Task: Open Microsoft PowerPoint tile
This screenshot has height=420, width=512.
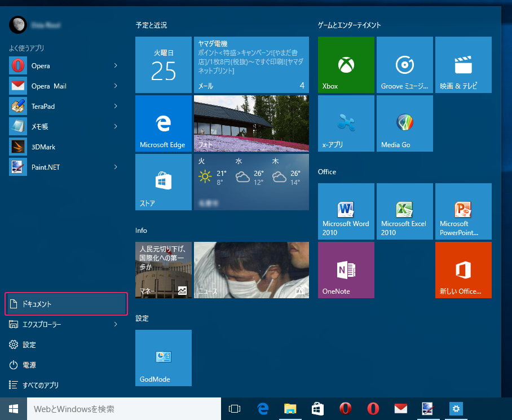Action: (x=464, y=211)
